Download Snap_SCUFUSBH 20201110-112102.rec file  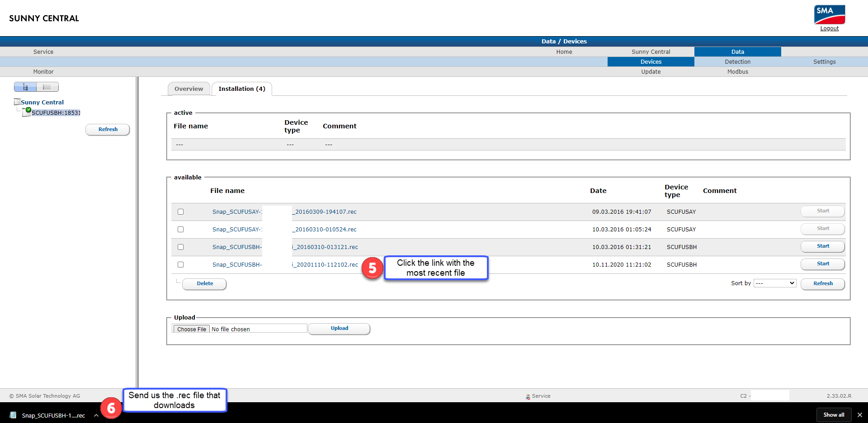coord(285,264)
